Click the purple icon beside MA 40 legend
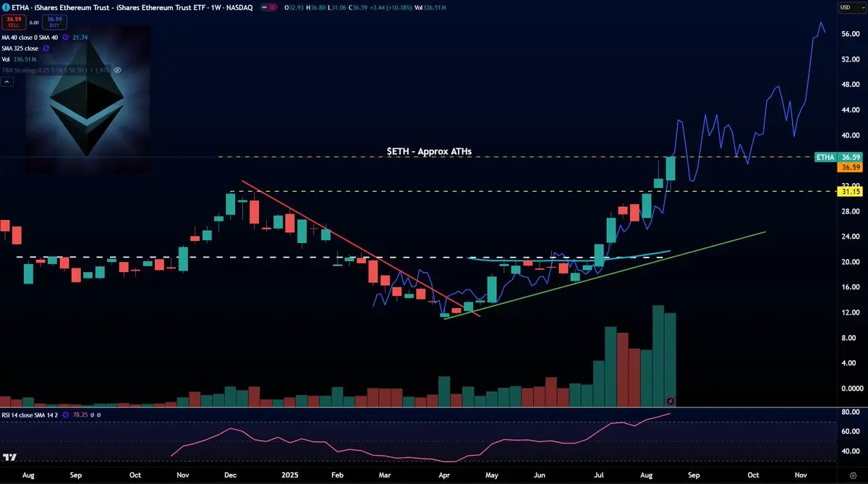The image size is (868, 484). pos(65,38)
